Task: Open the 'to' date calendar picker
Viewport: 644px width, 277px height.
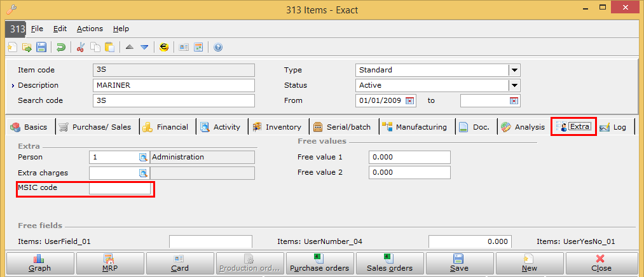Action: 514,100
